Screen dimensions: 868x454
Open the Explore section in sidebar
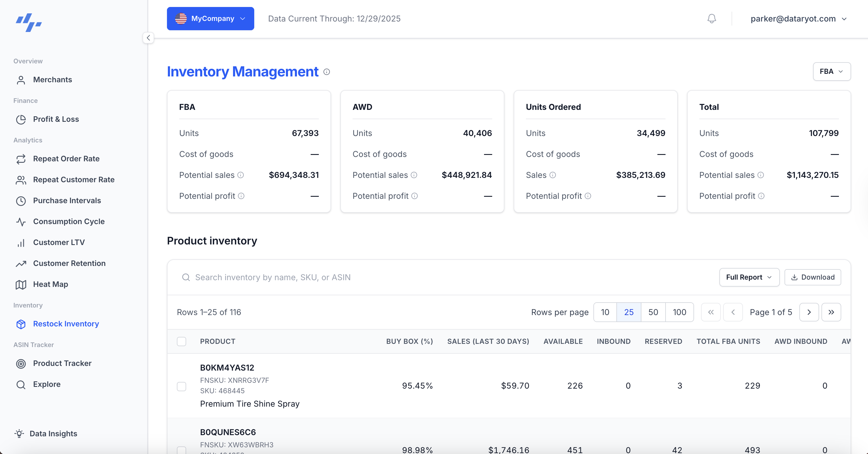(x=47, y=384)
